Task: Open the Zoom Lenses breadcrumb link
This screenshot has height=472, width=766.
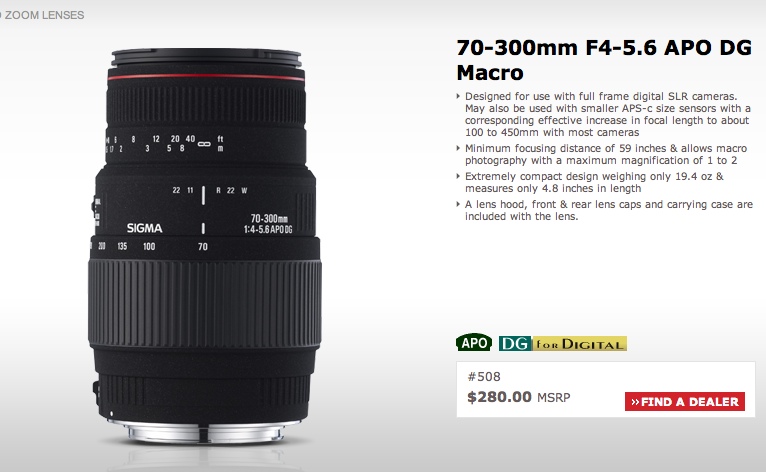Action: pyautogui.click(x=43, y=15)
